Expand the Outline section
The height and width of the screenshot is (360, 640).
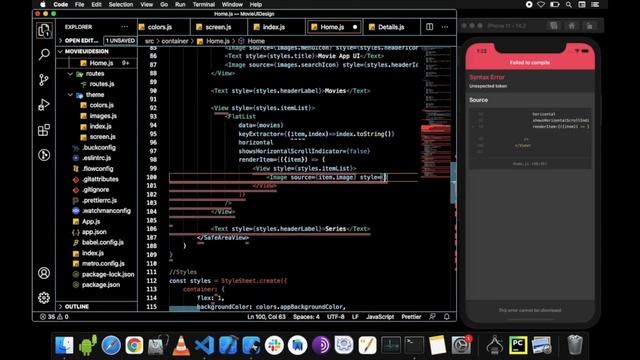(x=96, y=307)
